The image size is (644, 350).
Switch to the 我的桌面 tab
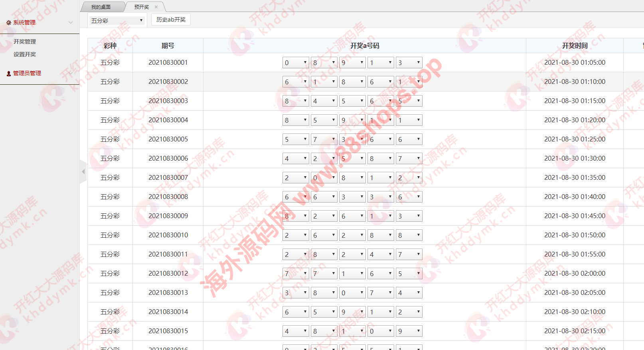pyautogui.click(x=101, y=7)
